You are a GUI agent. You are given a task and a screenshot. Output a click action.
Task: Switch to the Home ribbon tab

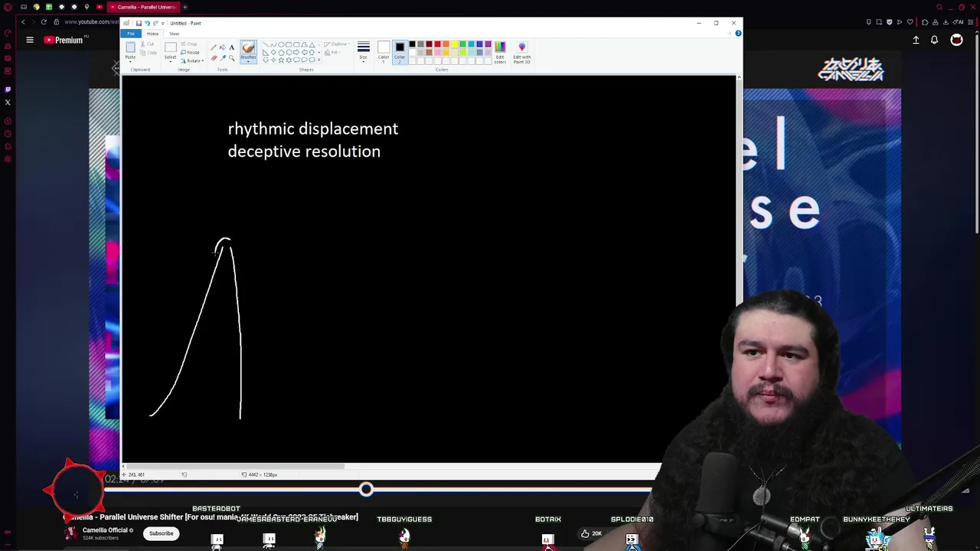152,34
